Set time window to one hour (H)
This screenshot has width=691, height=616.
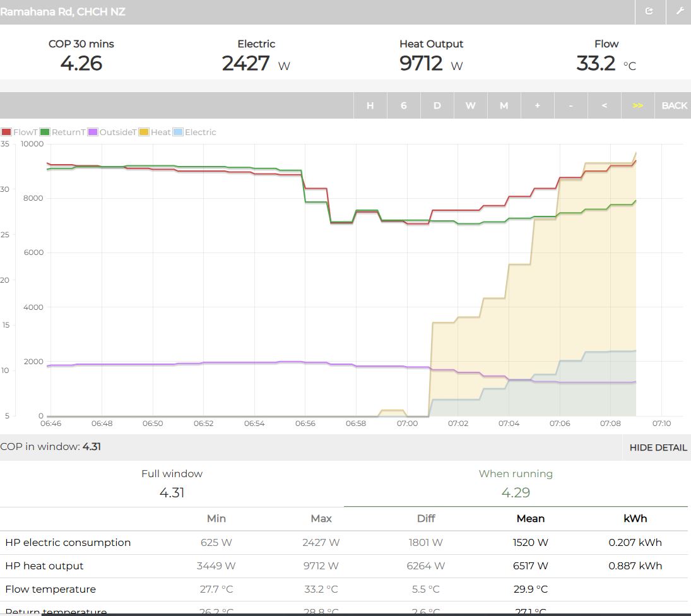tap(370, 105)
